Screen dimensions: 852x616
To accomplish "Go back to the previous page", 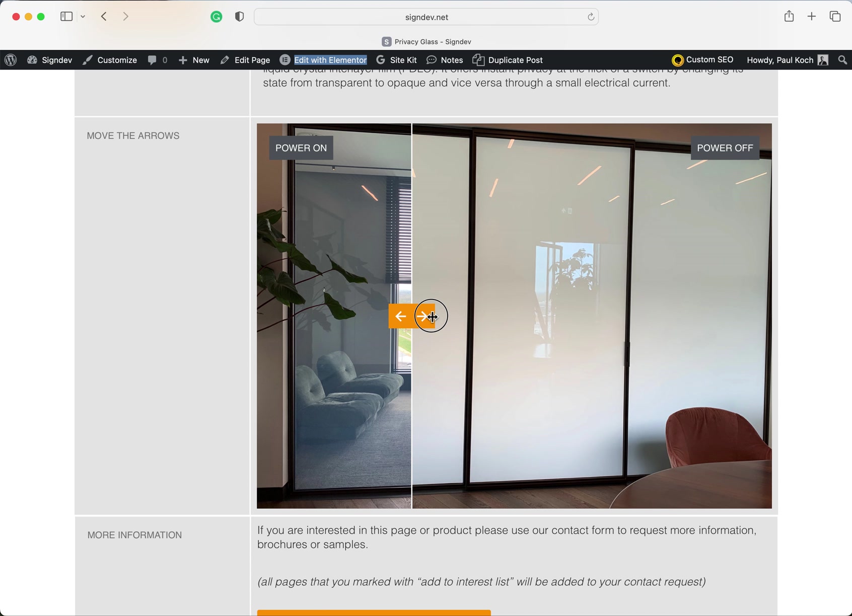I will point(104,17).
